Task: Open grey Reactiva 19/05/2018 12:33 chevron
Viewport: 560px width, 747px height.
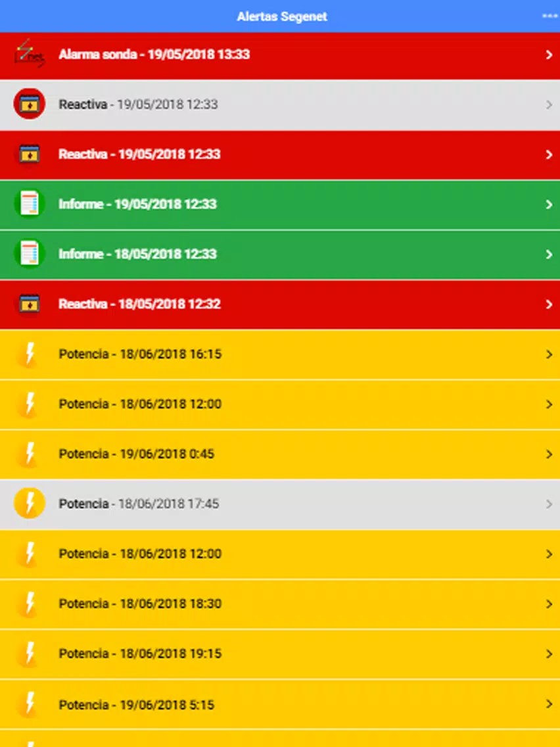Action: pos(549,105)
